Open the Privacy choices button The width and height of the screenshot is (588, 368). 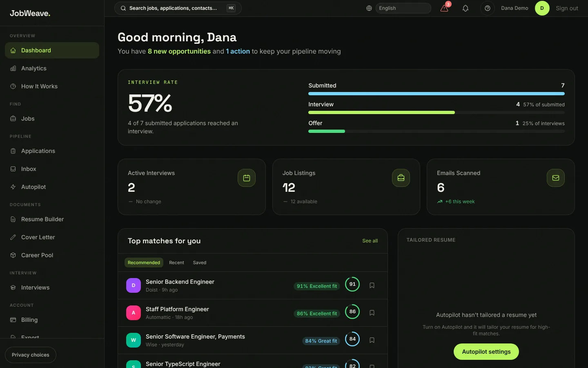pyautogui.click(x=31, y=355)
